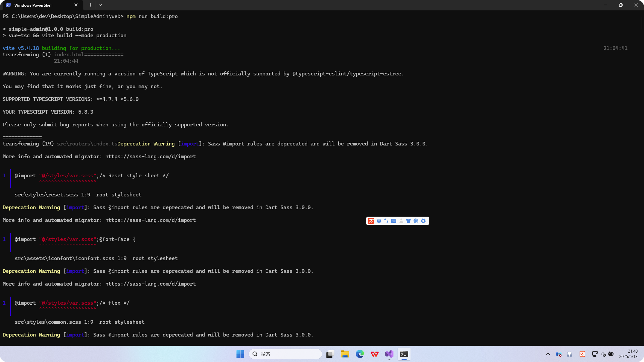Open Windows Start menu
Viewport: 644px width, 362px height.
[x=240, y=354]
